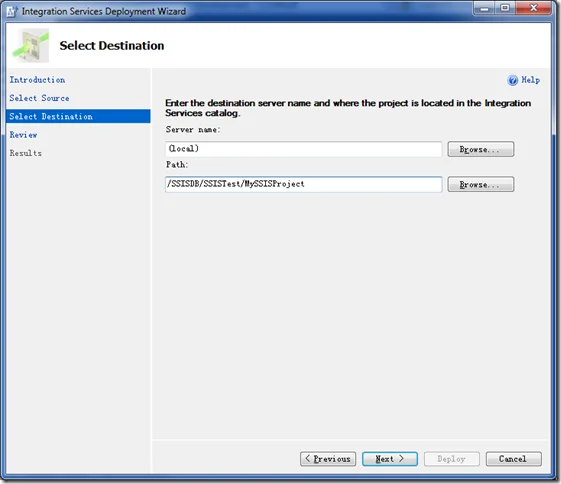
Task: Click the Results step in the sidebar
Action: [x=25, y=153]
